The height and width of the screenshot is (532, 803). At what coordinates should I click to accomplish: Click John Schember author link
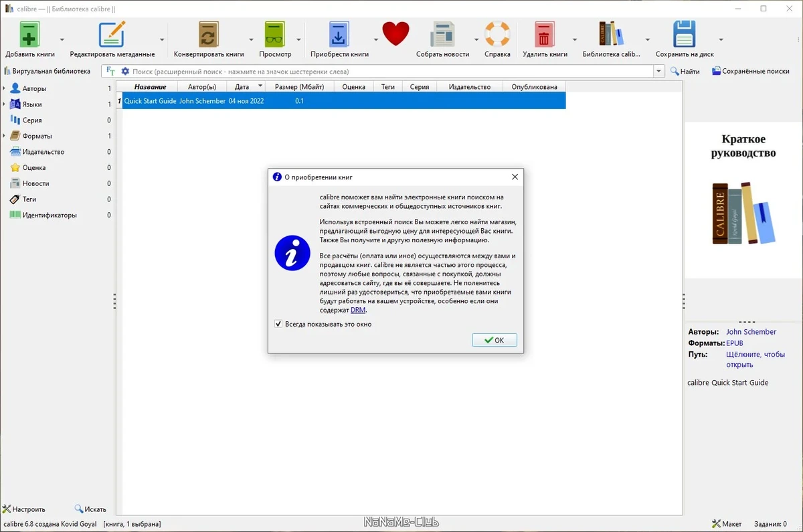pos(751,332)
